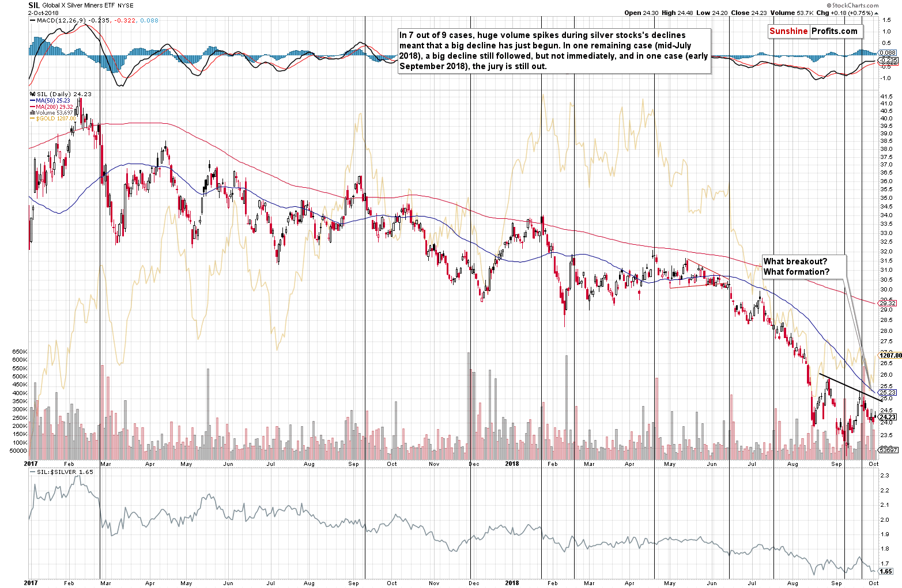This screenshot has width=902, height=588.
Task: Click the '650K' volume axis label
Action: tap(20, 352)
